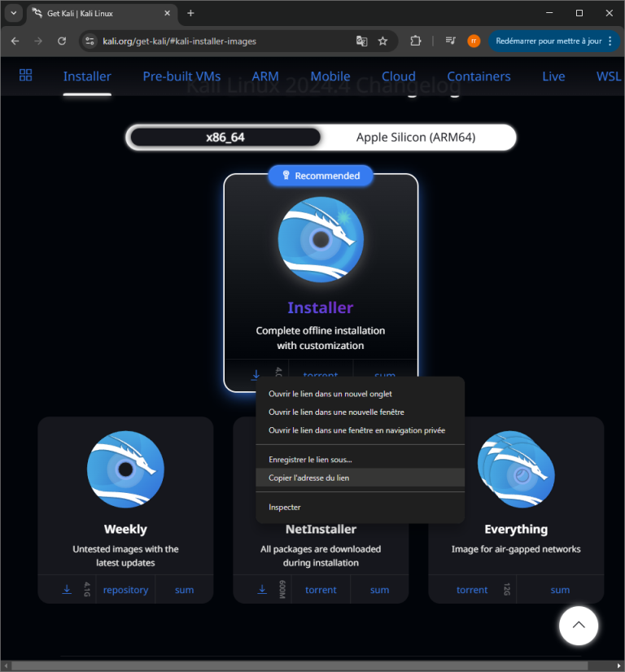Open the Pre-built VMs tab
Image resolution: width=625 pixels, height=672 pixels.
click(x=181, y=76)
